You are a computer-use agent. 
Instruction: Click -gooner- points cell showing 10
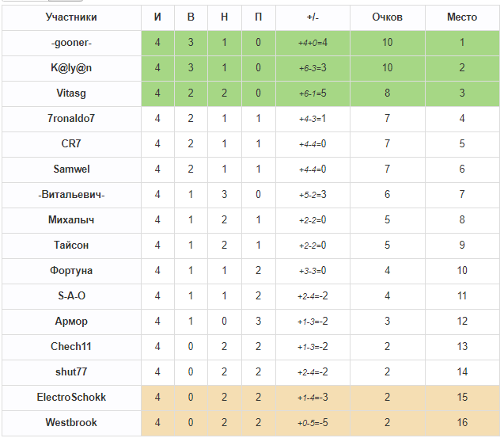tap(388, 43)
